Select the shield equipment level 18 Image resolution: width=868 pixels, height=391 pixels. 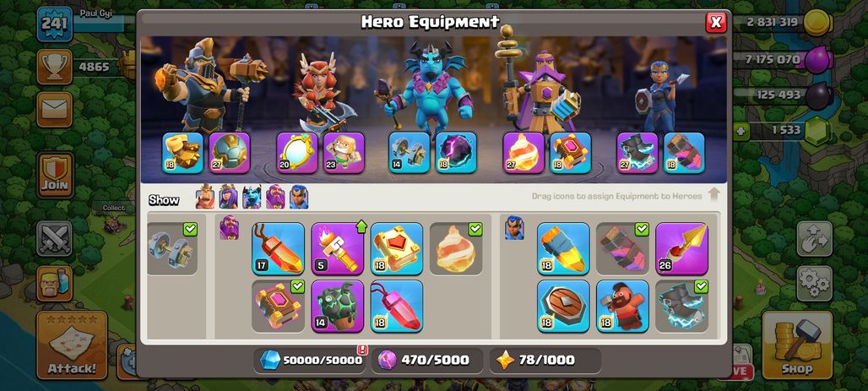[563, 307]
